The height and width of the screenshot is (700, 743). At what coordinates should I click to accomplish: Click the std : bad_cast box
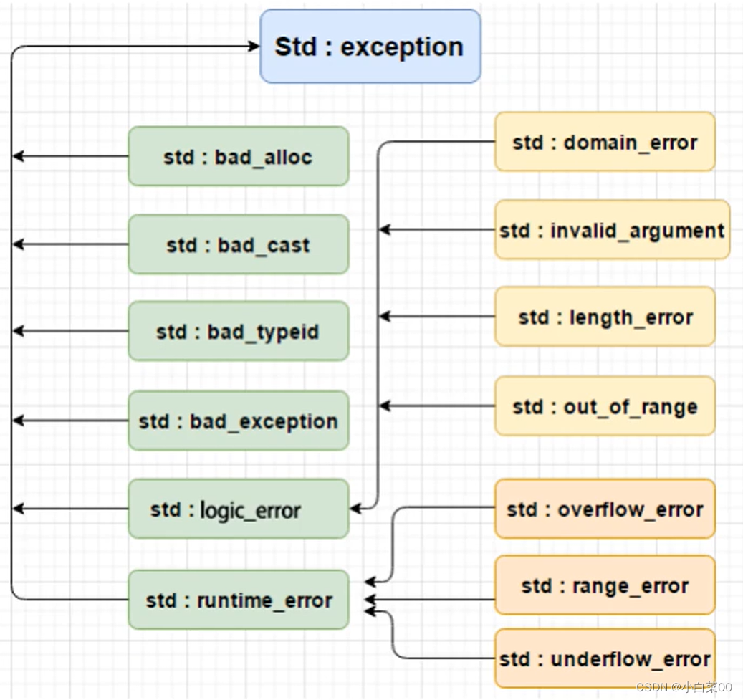pos(238,244)
